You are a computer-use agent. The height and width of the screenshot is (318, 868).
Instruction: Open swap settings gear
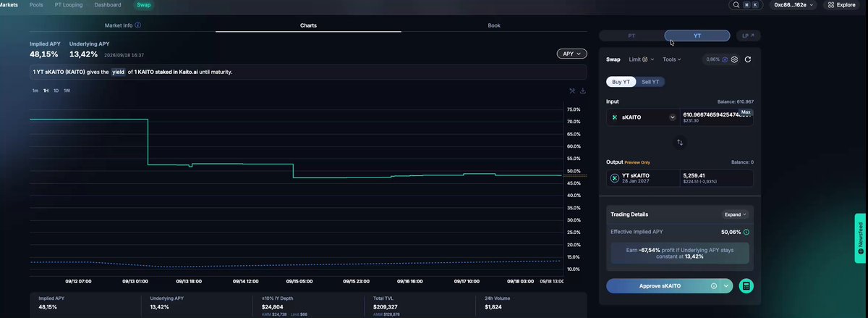735,59
